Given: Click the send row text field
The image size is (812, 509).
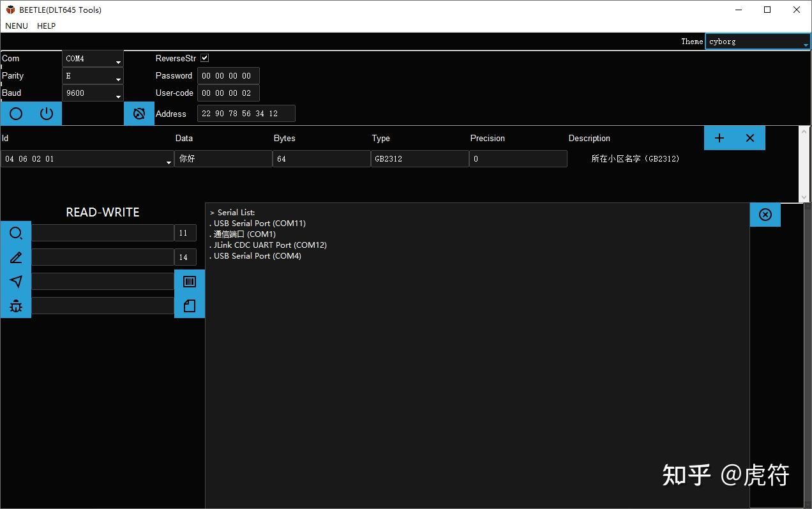Looking at the screenshot, I should pyautogui.click(x=103, y=282).
